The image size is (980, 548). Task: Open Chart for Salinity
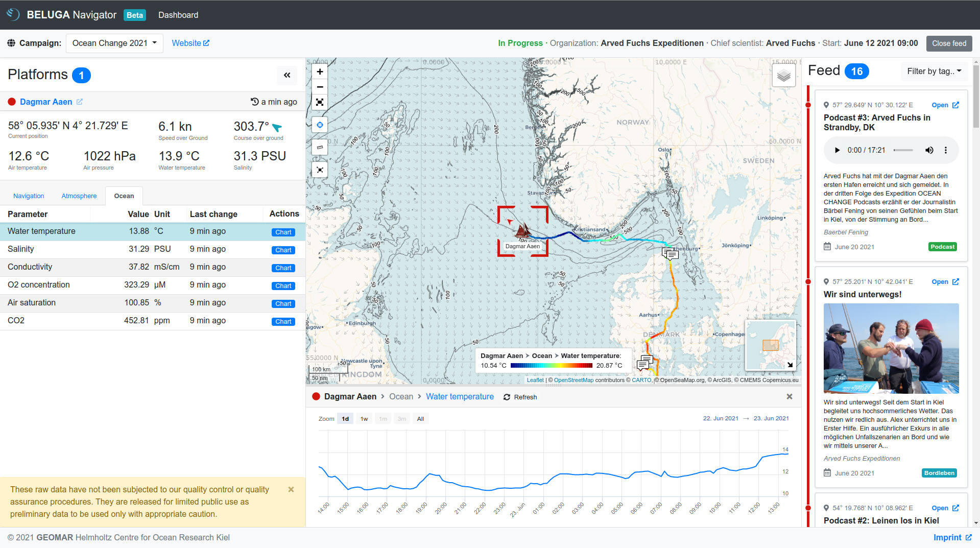coord(283,250)
